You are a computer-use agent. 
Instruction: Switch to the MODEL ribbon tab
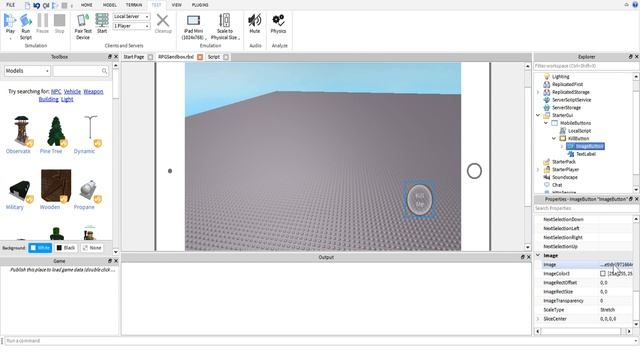pyautogui.click(x=109, y=5)
